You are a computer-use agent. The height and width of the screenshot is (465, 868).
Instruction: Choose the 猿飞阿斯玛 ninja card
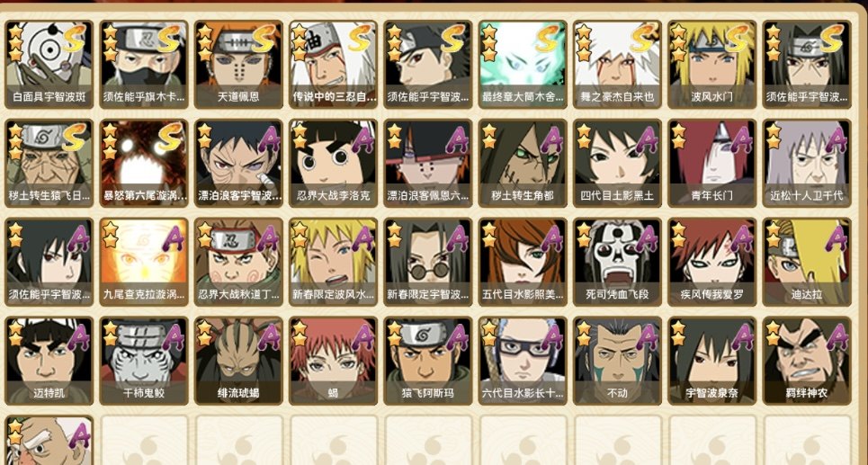click(x=428, y=361)
